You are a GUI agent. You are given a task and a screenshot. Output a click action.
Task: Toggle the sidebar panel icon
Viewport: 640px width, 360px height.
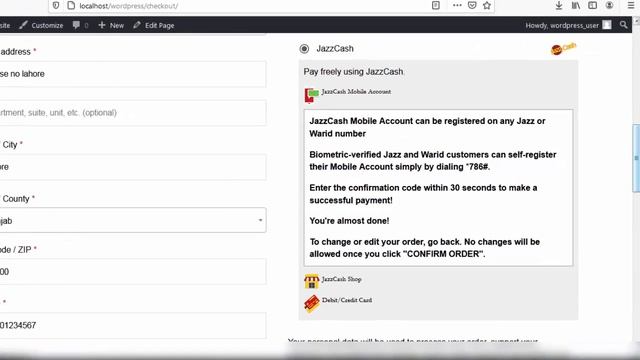[592, 5]
